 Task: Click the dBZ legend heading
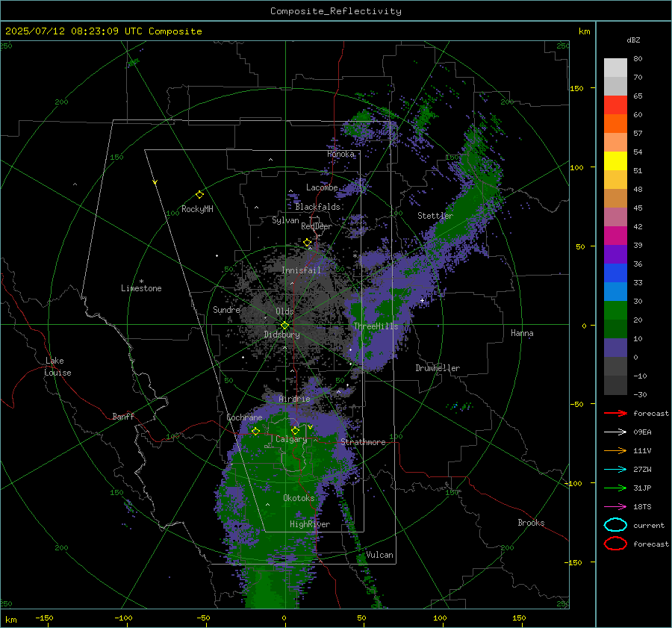(x=633, y=40)
